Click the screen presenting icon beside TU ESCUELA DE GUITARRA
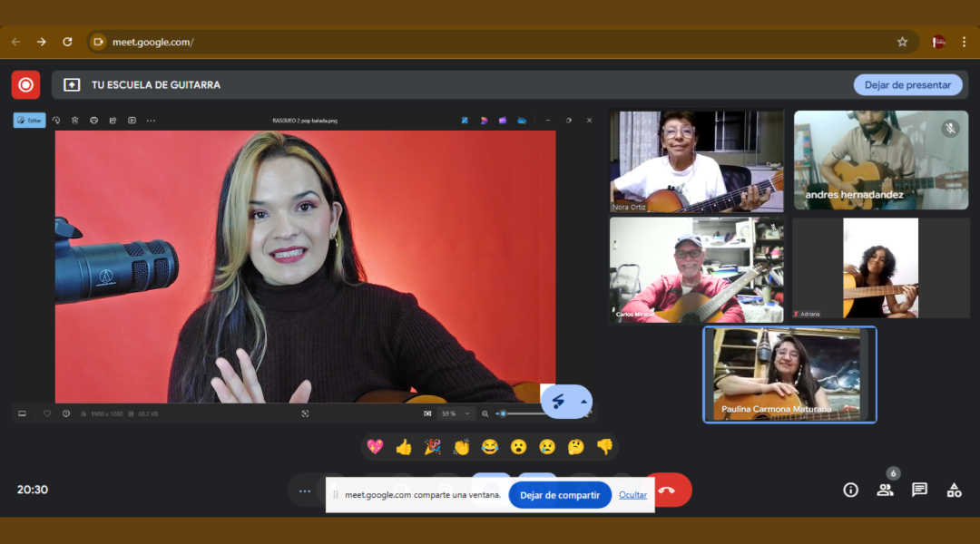The height and width of the screenshot is (544, 980). pos(72,85)
